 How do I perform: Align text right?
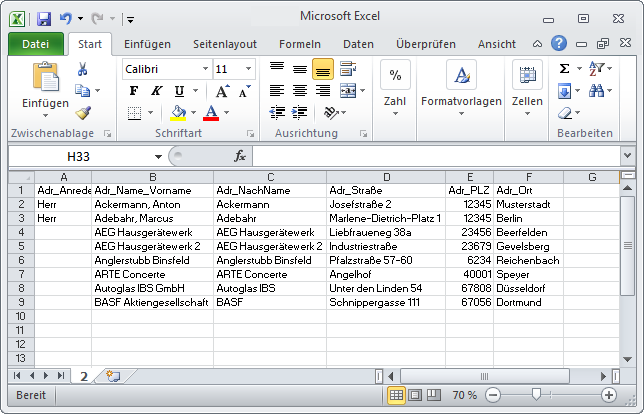pos(323,90)
